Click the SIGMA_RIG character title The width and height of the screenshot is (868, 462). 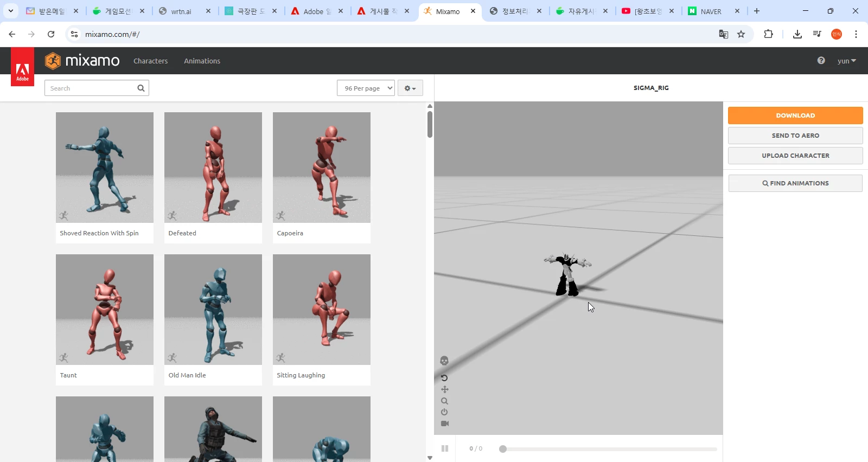click(x=651, y=88)
